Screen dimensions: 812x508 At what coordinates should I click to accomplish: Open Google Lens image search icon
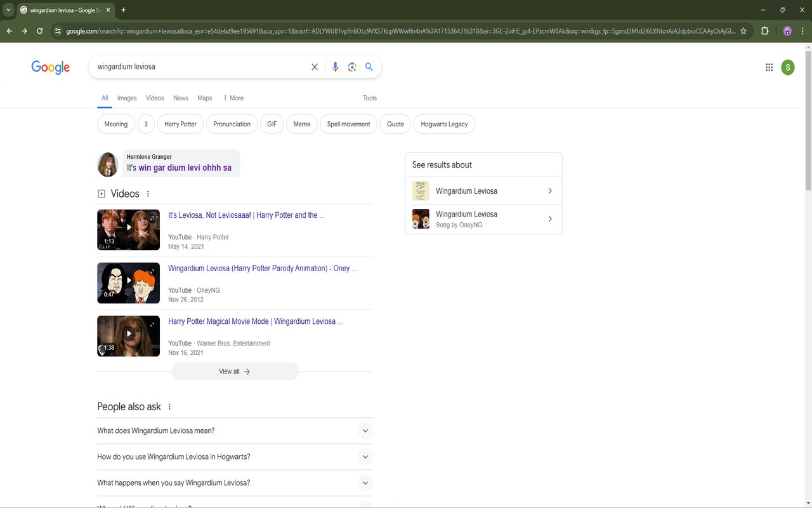tap(352, 67)
